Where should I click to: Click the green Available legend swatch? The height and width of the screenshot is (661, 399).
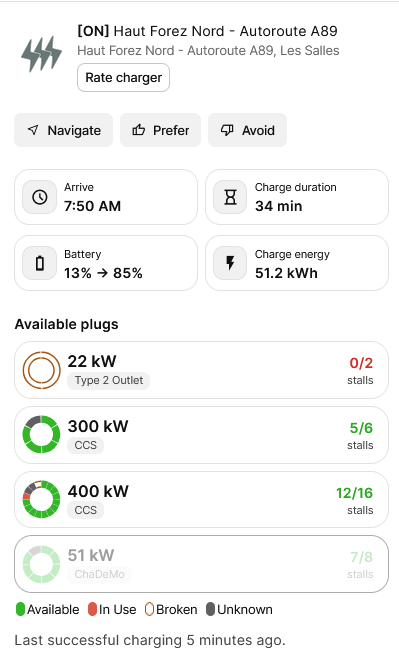click(20, 609)
